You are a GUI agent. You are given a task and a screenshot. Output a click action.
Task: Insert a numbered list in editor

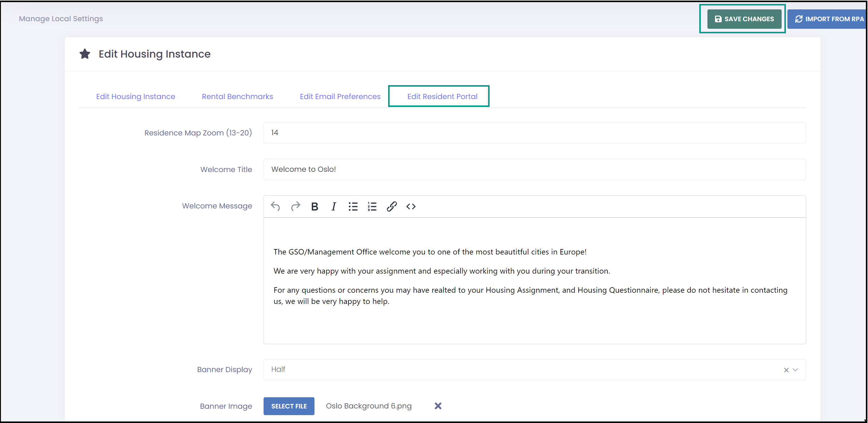click(x=372, y=206)
